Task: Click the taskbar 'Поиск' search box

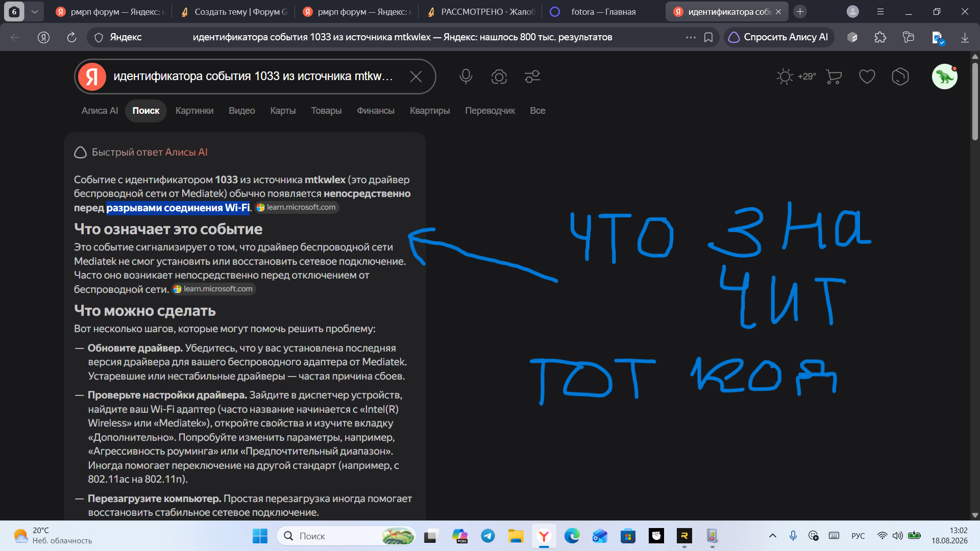Action: tap(346, 536)
